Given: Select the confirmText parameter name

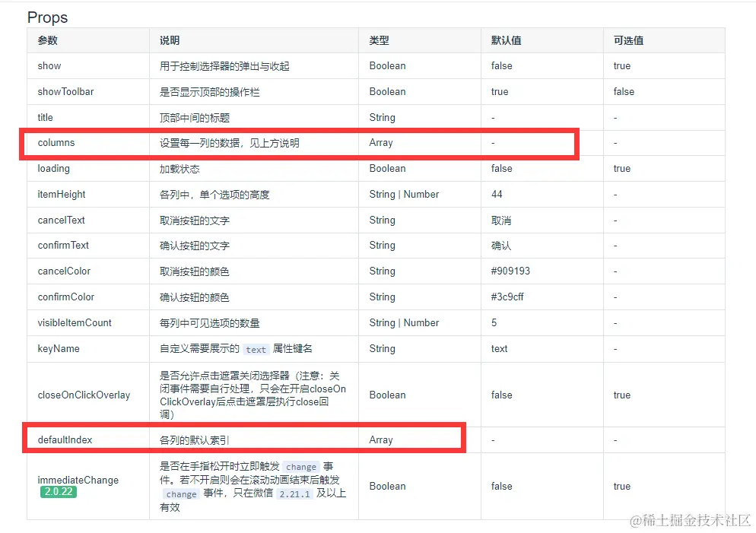Looking at the screenshot, I should tap(63, 246).
